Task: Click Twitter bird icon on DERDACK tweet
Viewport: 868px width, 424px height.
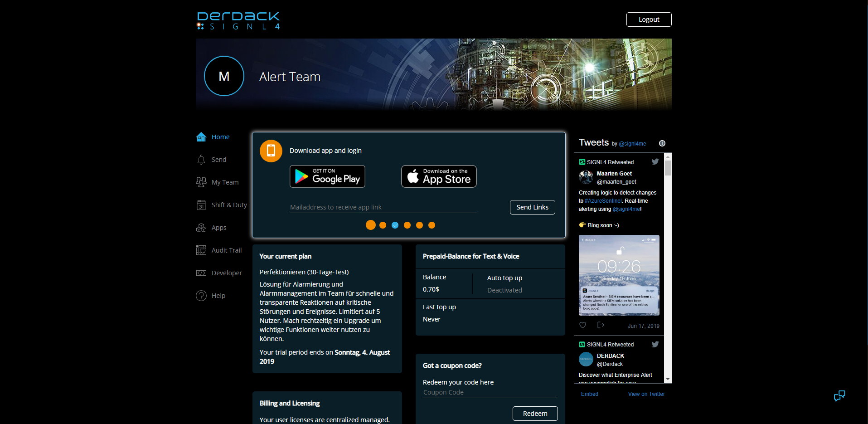Action: 655,344
